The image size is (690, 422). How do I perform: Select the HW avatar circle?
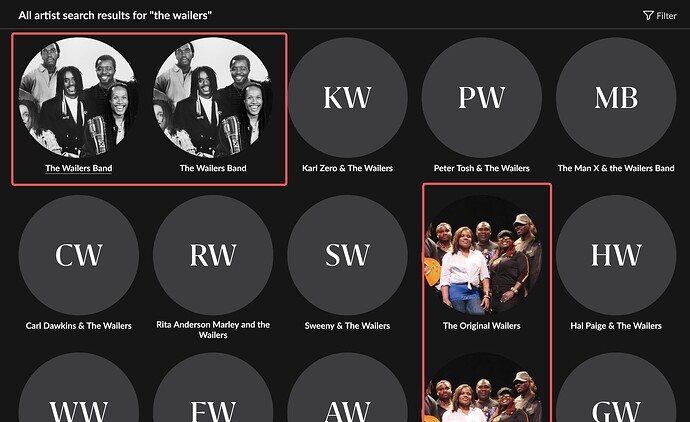pos(616,255)
